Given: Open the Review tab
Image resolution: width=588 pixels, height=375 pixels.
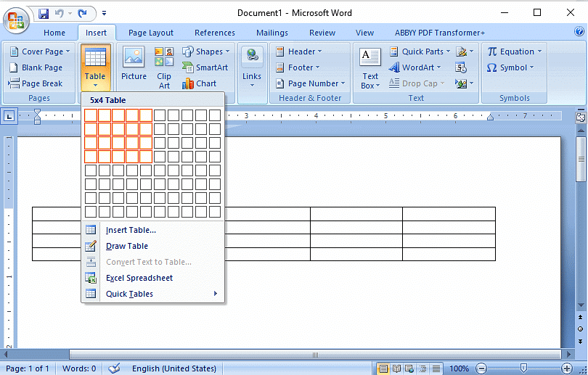Looking at the screenshot, I should tap(322, 33).
